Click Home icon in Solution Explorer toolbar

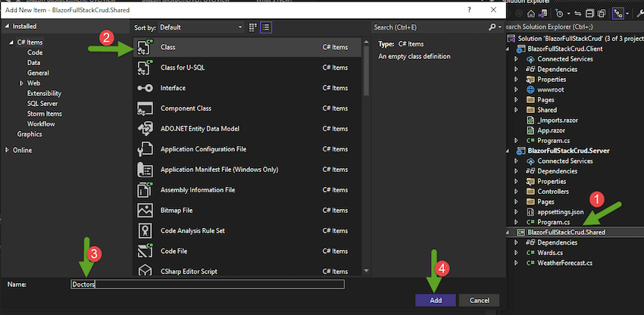coord(530,14)
